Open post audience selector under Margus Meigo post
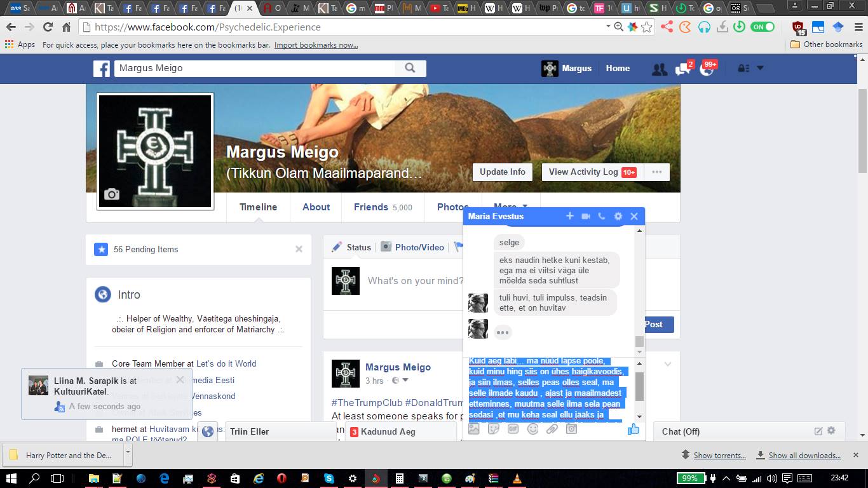868x488 pixels. pos(400,381)
